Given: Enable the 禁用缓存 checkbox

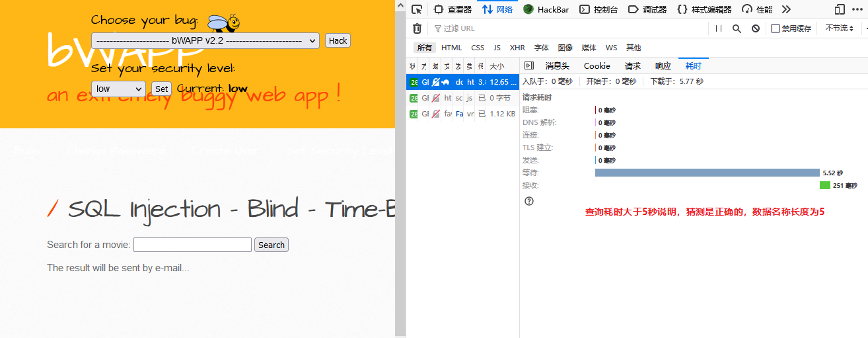Looking at the screenshot, I should 776,28.
